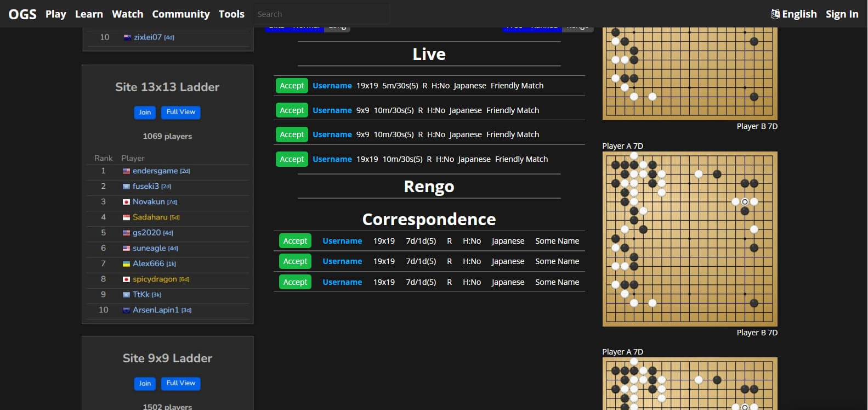The height and width of the screenshot is (410, 868).
Task: Accept the 19x19 5m/30s live challenge
Action: coord(292,86)
